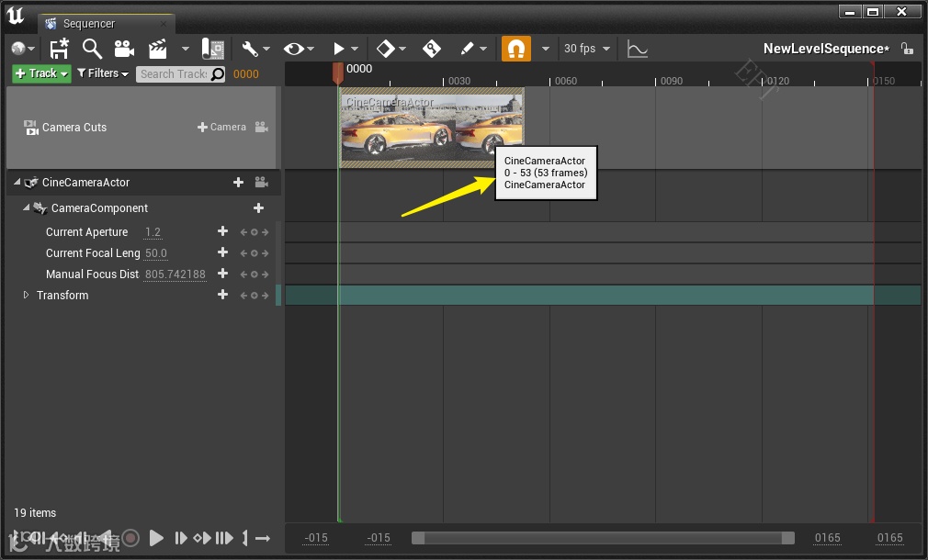Viewport: 928px width, 560px height.
Task: Click the Find in Content Browser magnifier icon
Action: coord(92,49)
